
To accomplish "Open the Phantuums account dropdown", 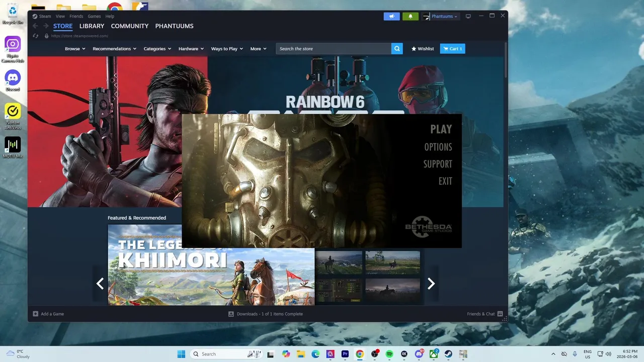I will pyautogui.click(x=441, y=16).
